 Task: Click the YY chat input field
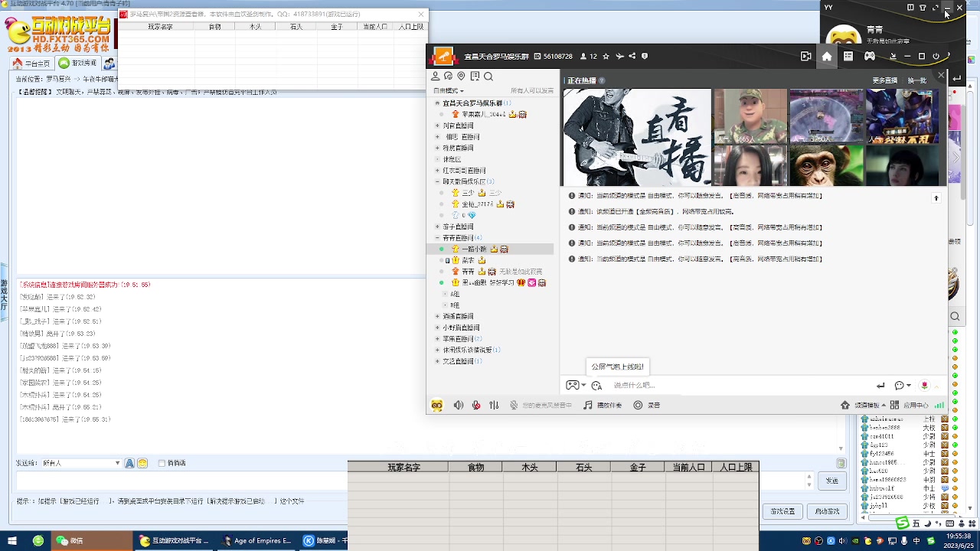pyautogui.click(x=739, y=386)
